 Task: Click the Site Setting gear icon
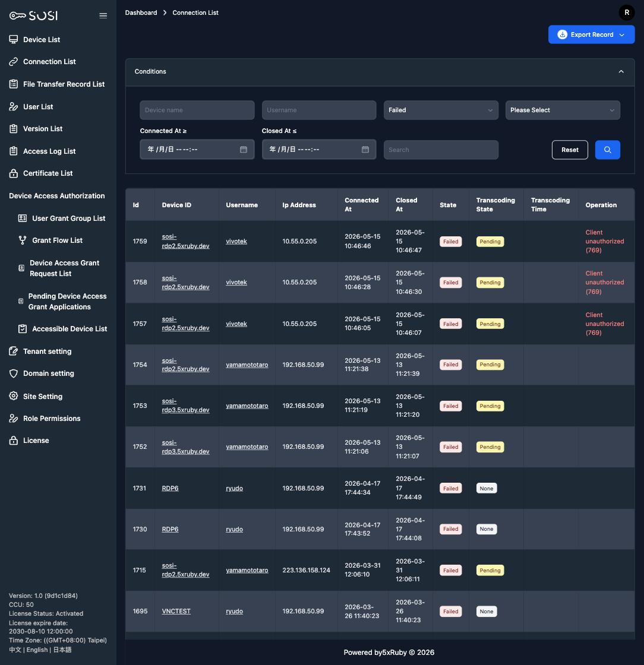(x=14, y=396)
